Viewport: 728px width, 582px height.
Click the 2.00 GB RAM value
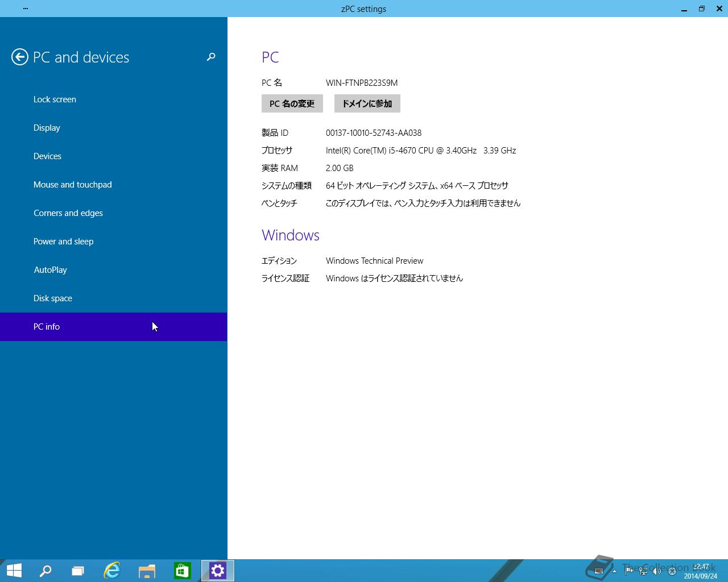tap(340, 168)
